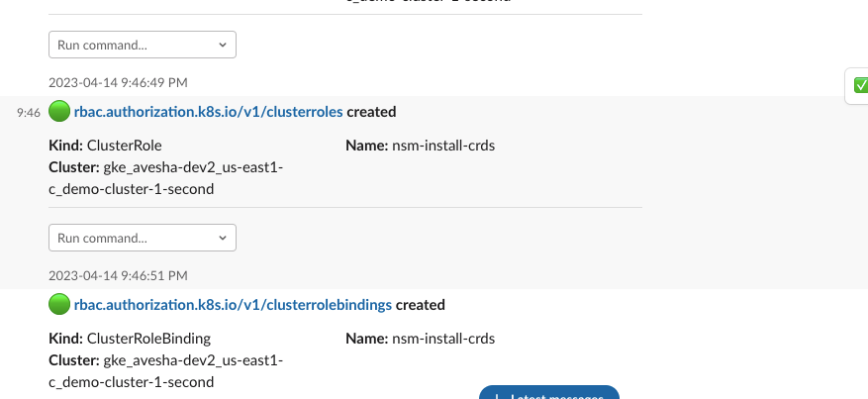The height and width of the screenshot is (399, 868).
Task: Open rbac.authorization.k8s.io/v1/clusterrolebindings link
Action: point(233,305)
